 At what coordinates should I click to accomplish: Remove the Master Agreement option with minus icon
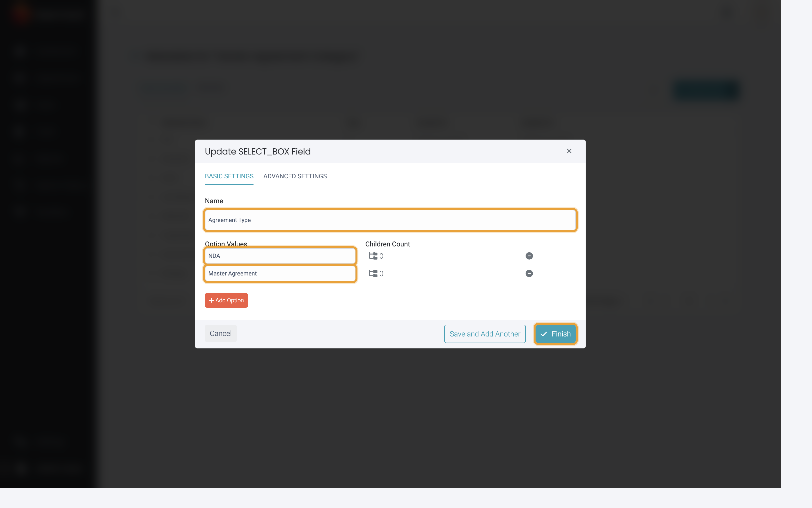[529, 274]
